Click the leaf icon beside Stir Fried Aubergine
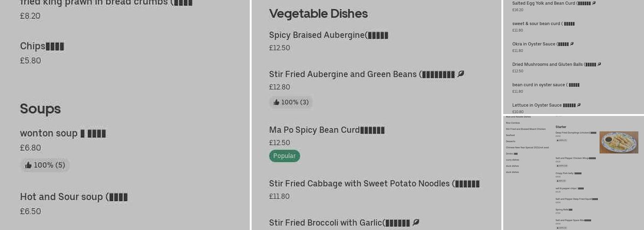The image size is (644, 230). (x=460, y=74)
